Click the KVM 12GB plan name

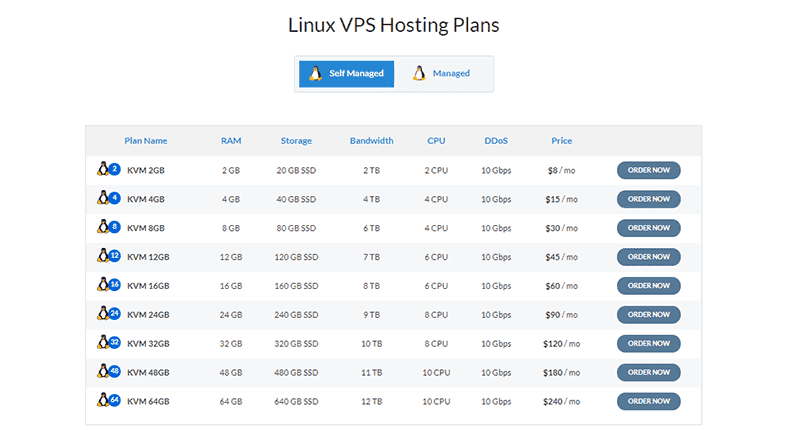click(x=148, y=257)
